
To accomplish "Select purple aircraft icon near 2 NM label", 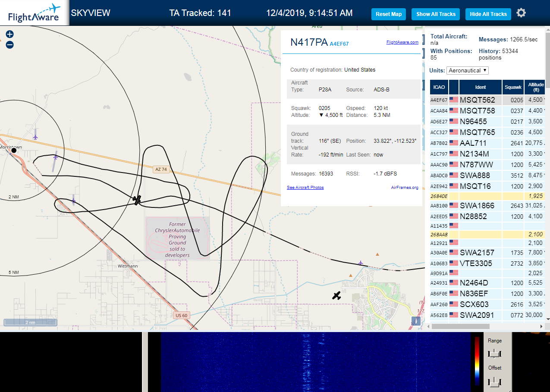I will pyautogui.click(x=73, y=201).
